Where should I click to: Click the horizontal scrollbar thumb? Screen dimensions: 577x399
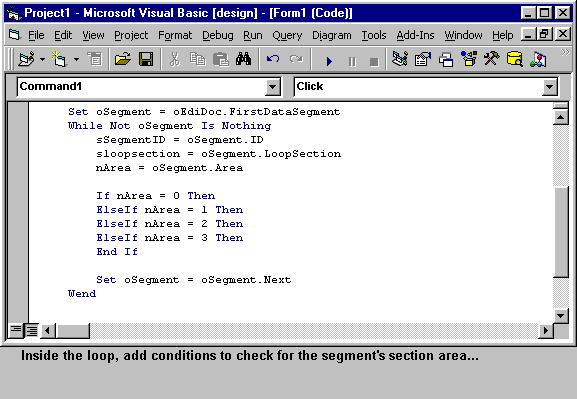(x=72, y=331)
